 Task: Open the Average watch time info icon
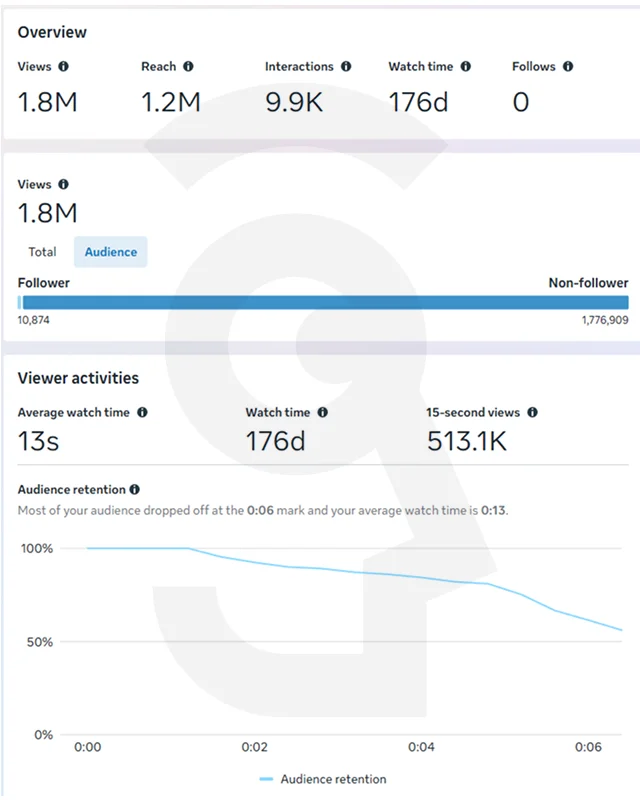tap(142, 412)
